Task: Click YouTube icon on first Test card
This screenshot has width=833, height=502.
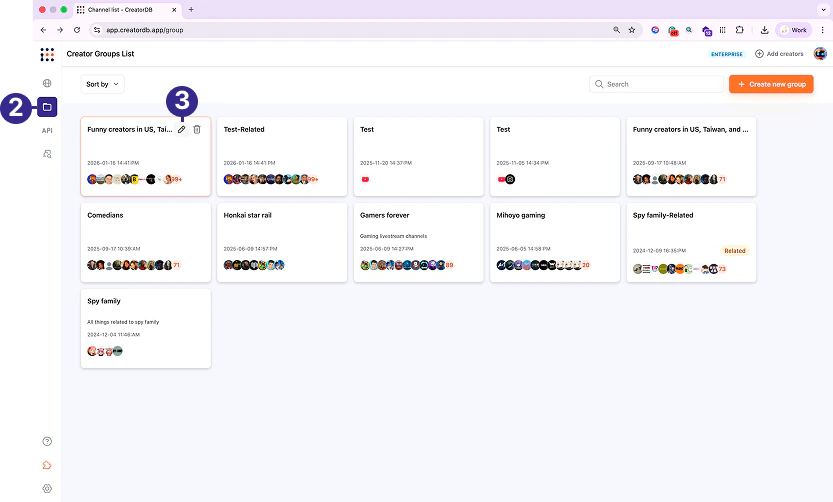Action: point(366,180)
